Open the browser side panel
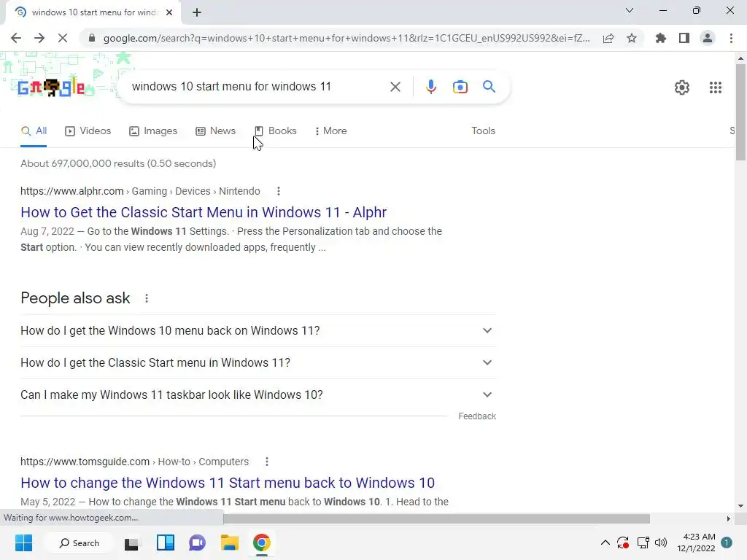This screenshot has height=560, width=747. (x=684, y=38)
